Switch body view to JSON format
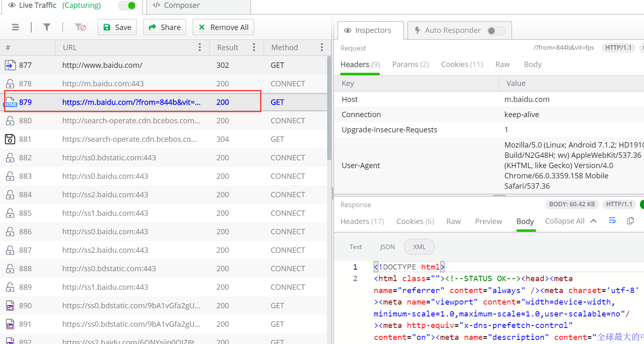 point(387,247)
